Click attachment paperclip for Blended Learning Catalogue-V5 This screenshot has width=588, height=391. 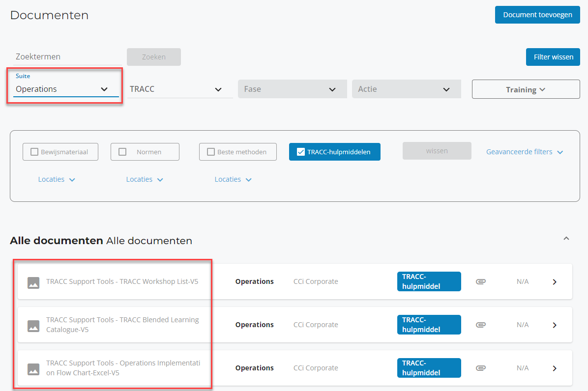click(481, 325)
